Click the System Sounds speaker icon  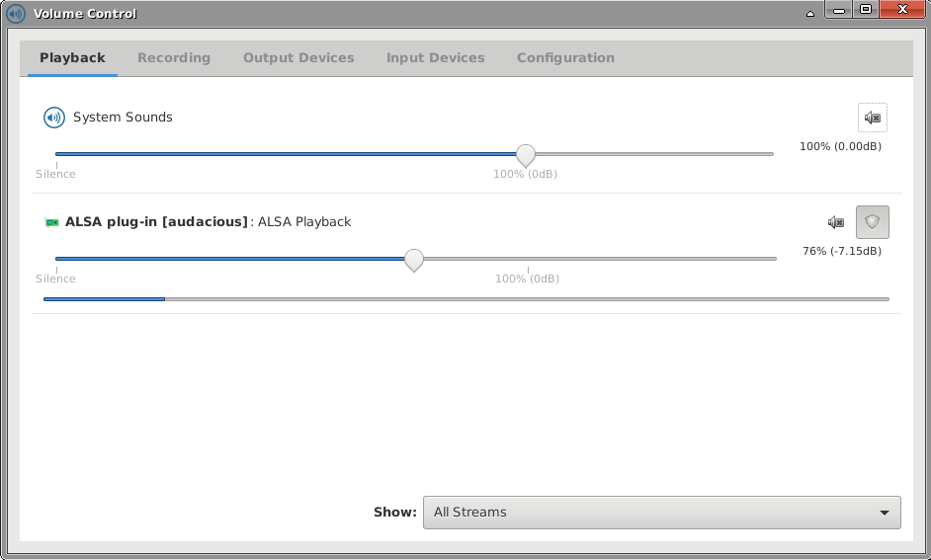53,118
